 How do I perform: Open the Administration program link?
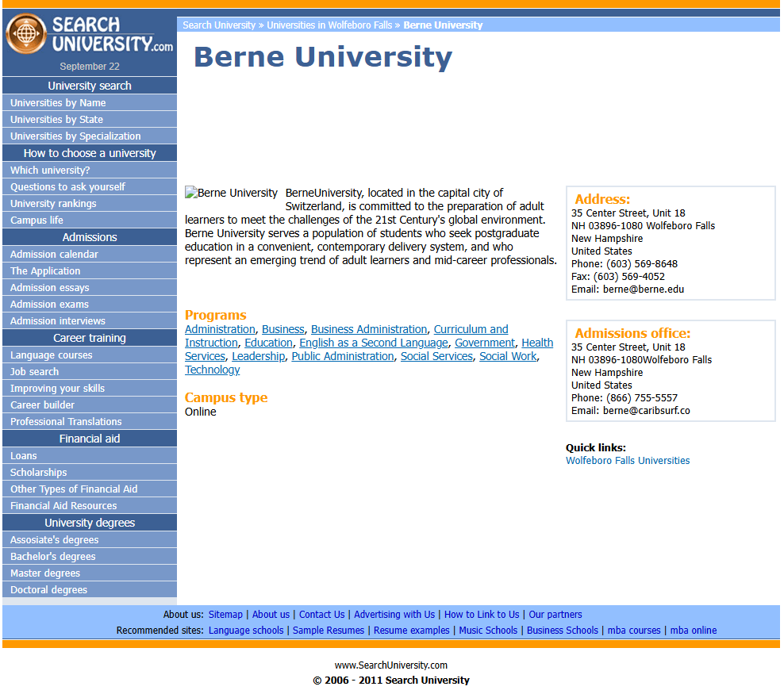220,330
